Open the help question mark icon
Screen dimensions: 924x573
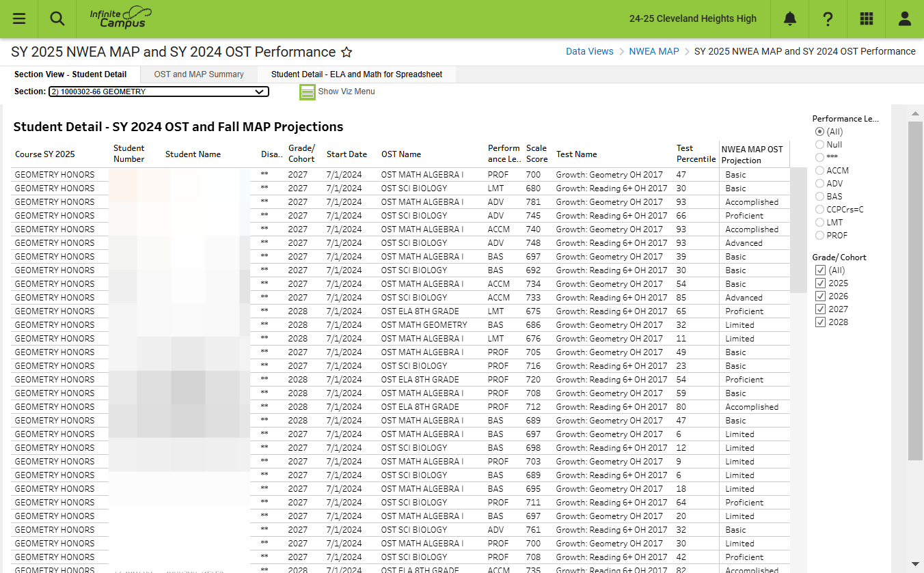(828, 18)
